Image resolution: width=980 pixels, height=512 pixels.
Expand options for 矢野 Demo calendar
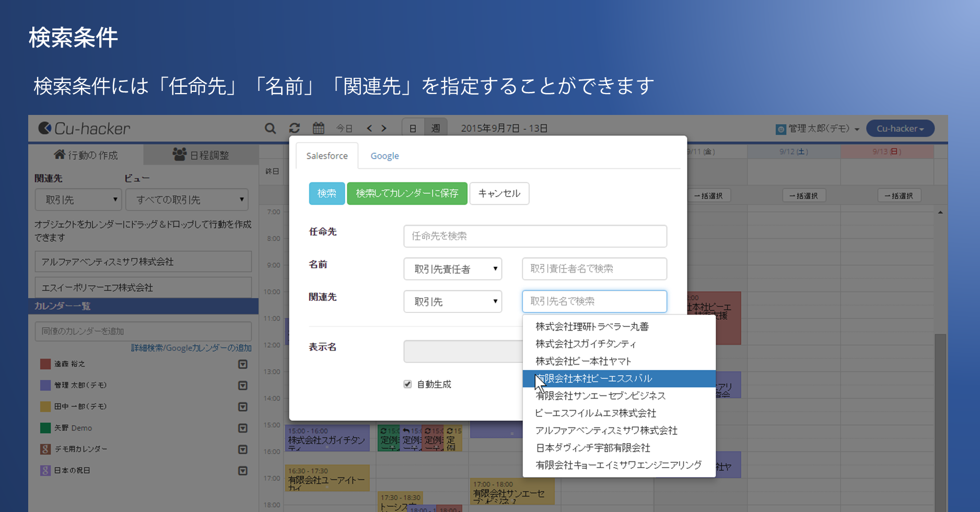pyautogui.click(x=243, y=428)
